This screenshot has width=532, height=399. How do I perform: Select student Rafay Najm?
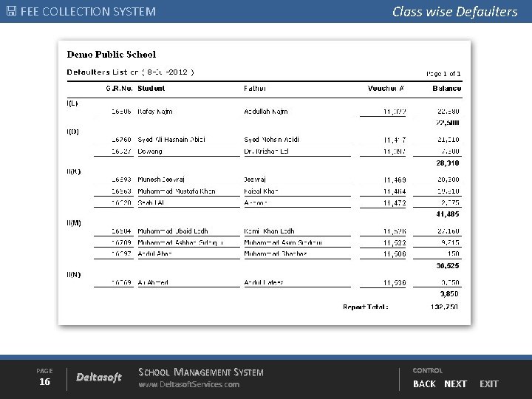click(155, 112)
